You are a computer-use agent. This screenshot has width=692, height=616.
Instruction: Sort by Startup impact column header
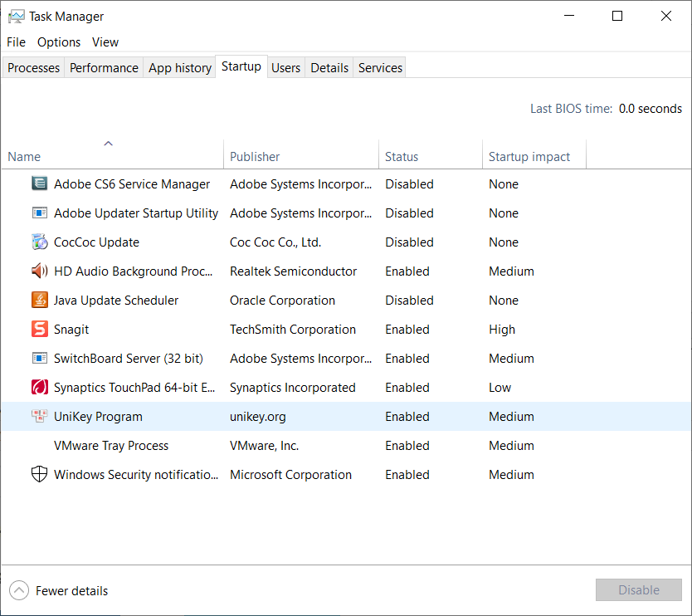pos(529,157)
